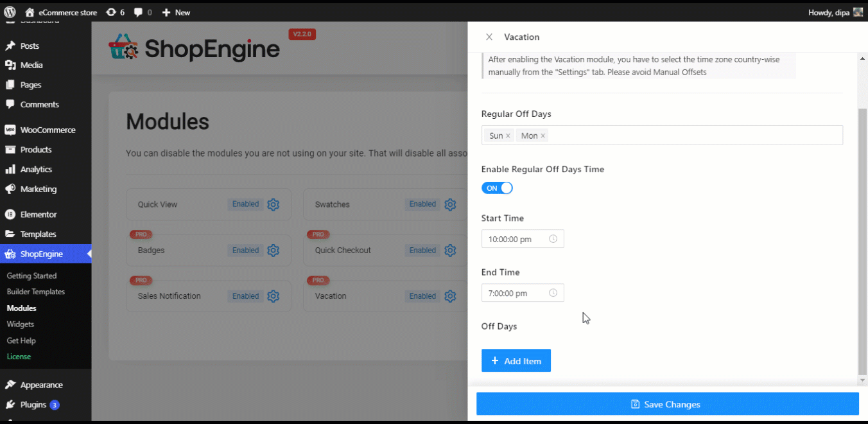This screenshot has height=424, width=868.
Task: Click the V2.2.0 version badge
Action: (x=302, y=34)
